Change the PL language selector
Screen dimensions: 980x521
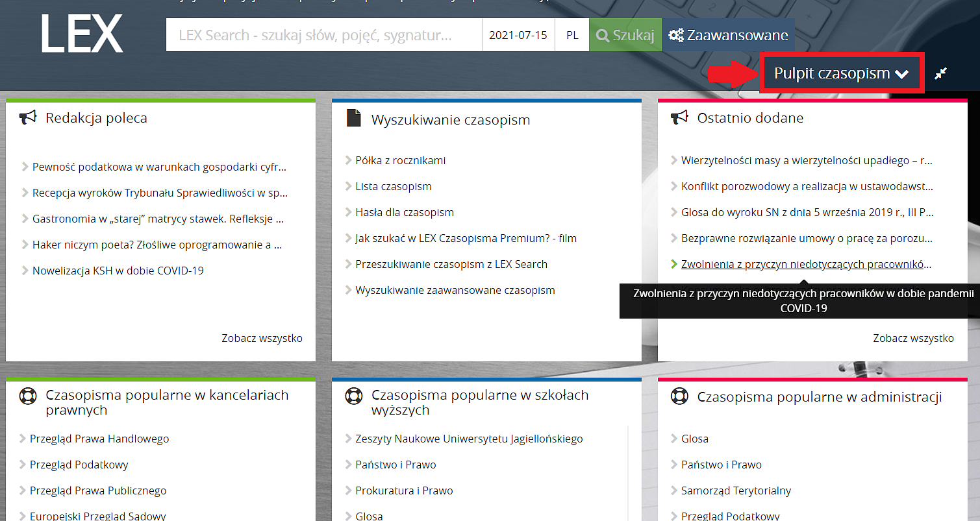tap(572, 35)
